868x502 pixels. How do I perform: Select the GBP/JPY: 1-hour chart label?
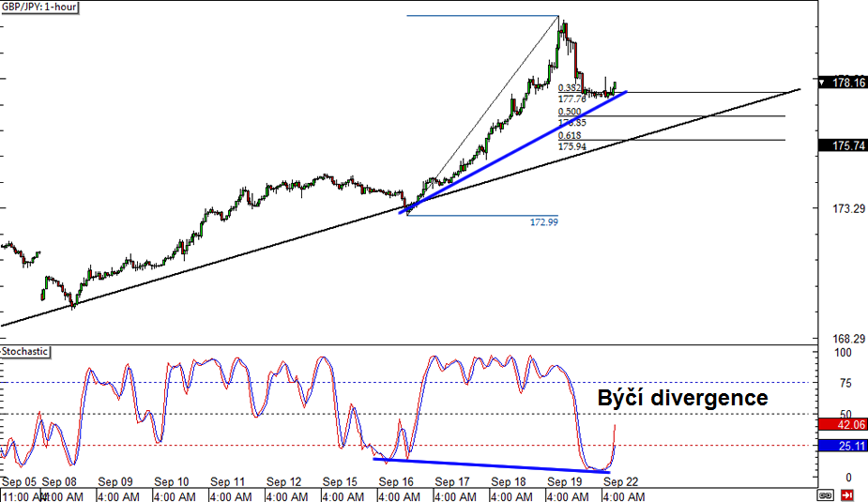coord(39,8)
